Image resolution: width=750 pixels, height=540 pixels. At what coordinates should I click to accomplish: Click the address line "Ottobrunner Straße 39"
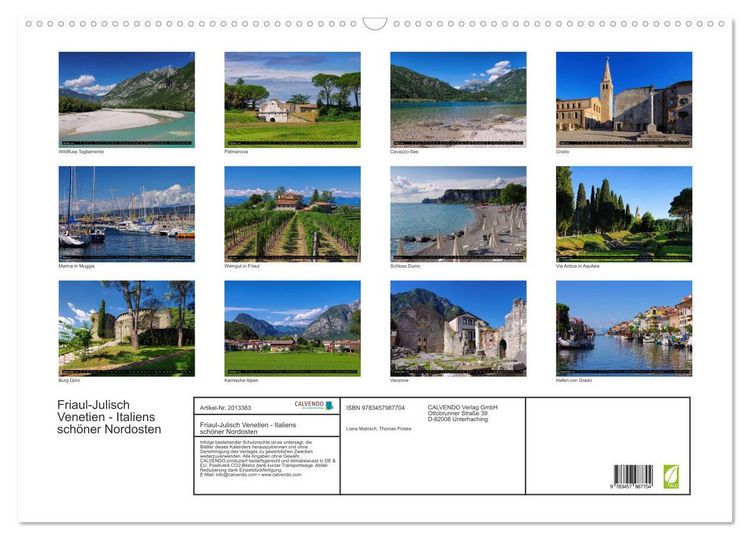tap(458, 413)
